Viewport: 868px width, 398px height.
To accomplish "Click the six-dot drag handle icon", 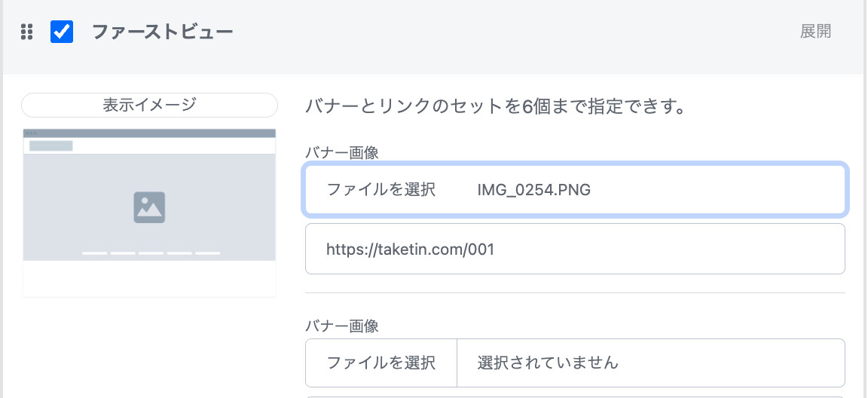I will pyautogui.click(x=26, y=32).
